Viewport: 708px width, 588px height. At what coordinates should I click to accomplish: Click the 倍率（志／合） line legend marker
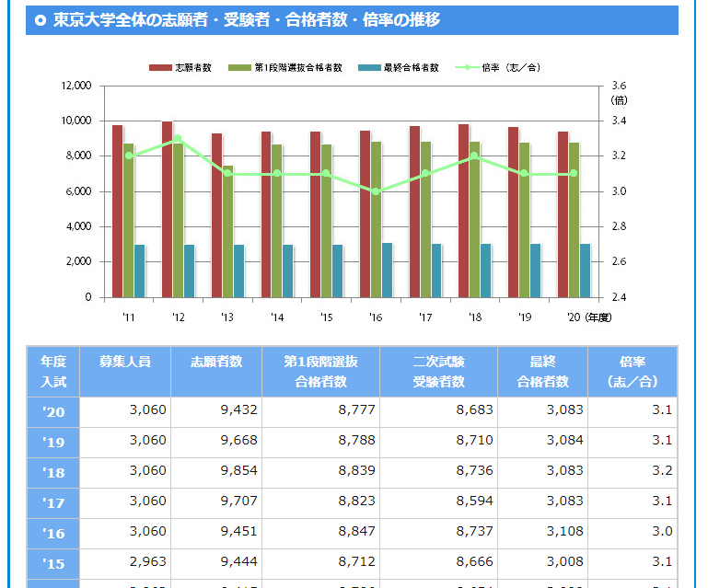point(468,68)
